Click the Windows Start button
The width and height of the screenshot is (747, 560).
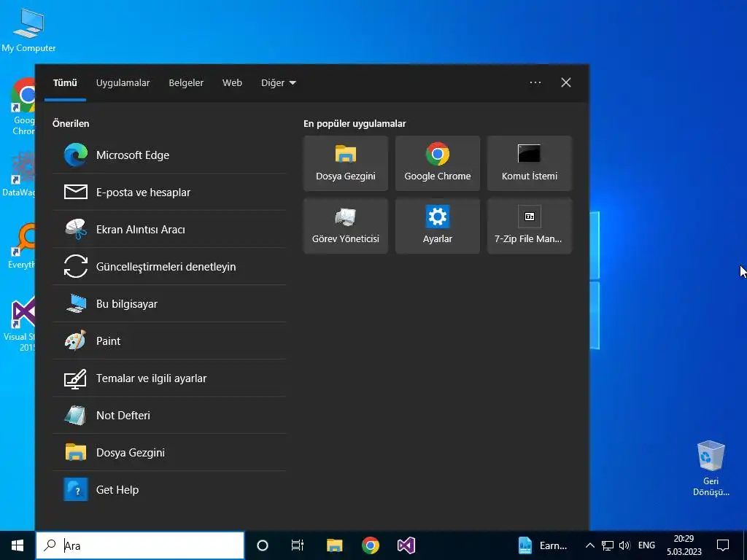pyautogui.click(x=18, y=545)
